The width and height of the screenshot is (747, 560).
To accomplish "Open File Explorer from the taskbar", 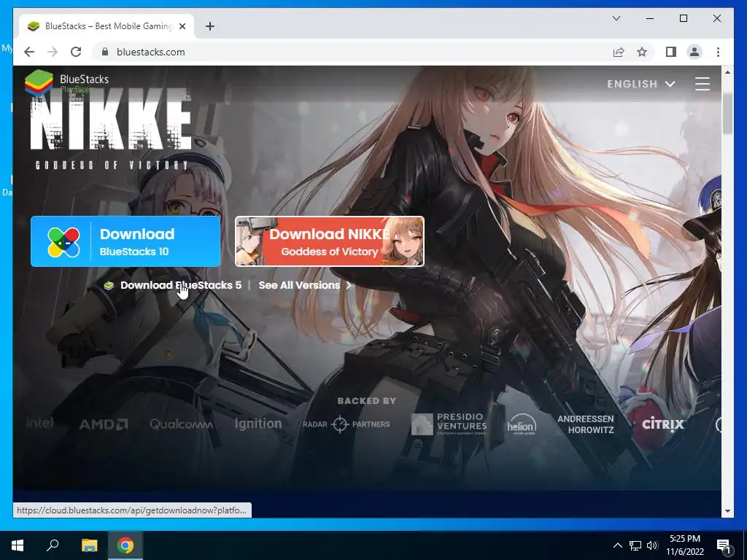I will pyautogui.click(x=89, y=545).
